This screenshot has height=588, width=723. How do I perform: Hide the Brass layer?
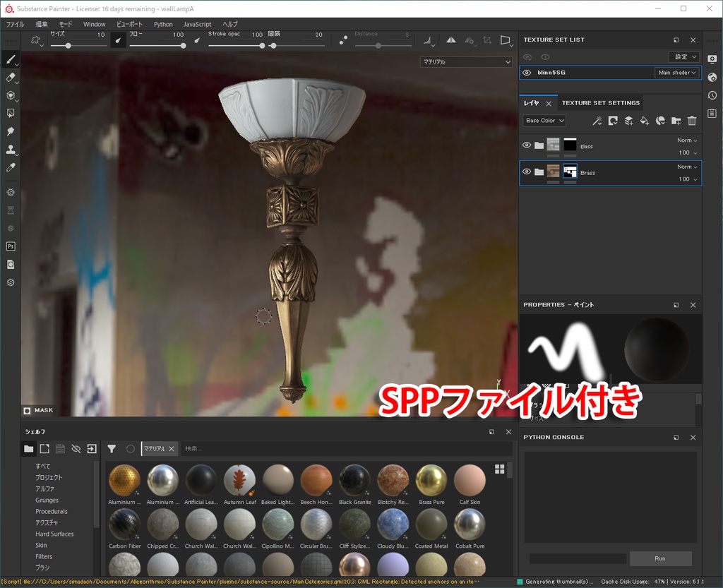point(527,172)
